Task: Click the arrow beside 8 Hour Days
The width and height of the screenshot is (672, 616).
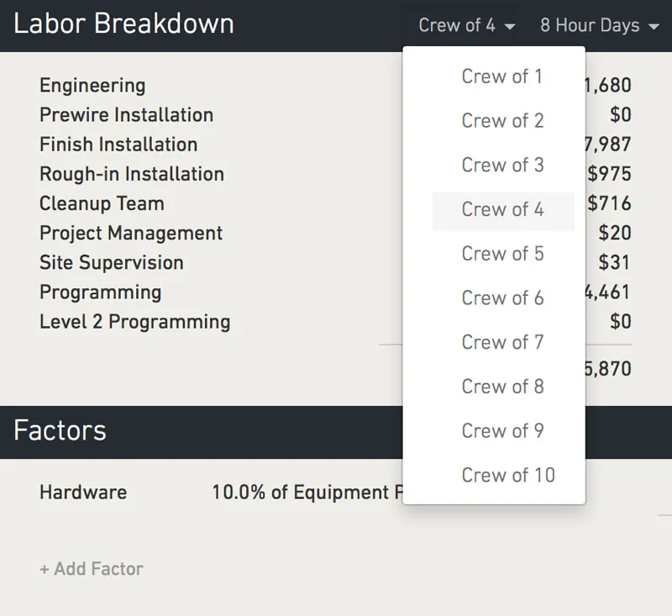Action: pos(654,27)
